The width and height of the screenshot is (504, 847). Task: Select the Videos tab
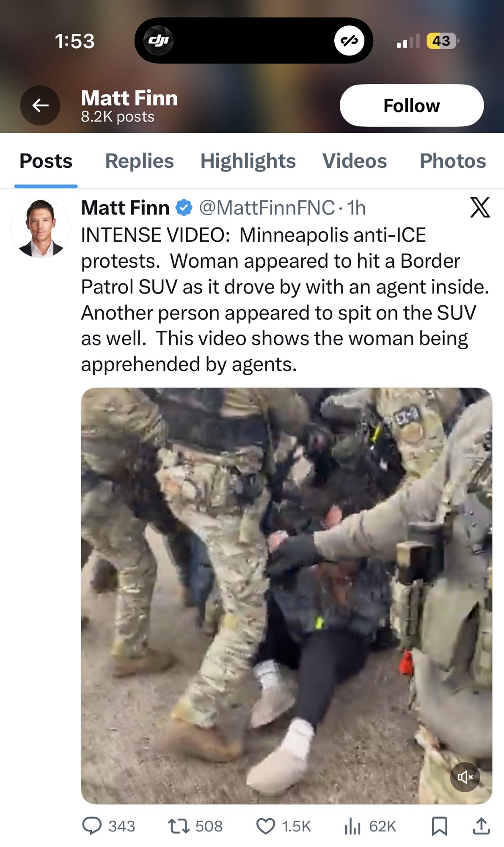[355, 161]
